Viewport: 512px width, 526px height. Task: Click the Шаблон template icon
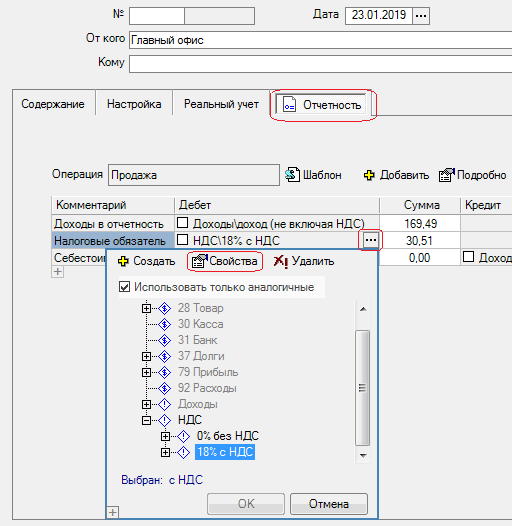[x=292, y=175]
